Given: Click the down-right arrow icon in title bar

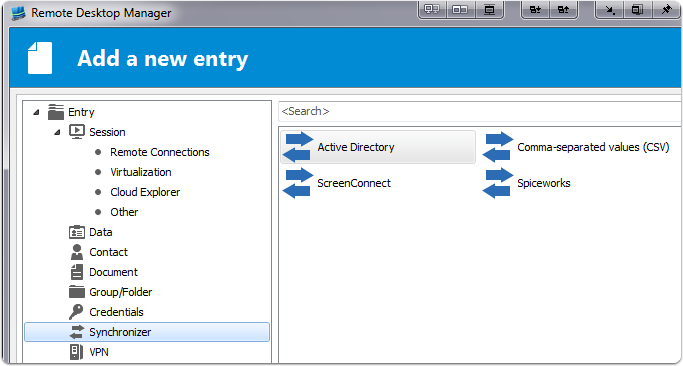Looking at the screenshot, I should 610,10.
